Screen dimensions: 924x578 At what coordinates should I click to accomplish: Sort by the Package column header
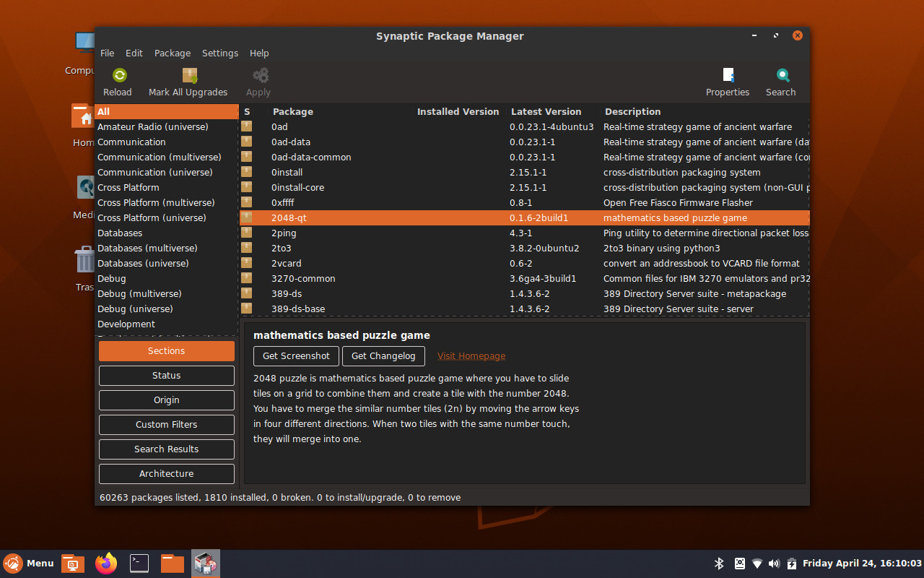coord(341,111)
